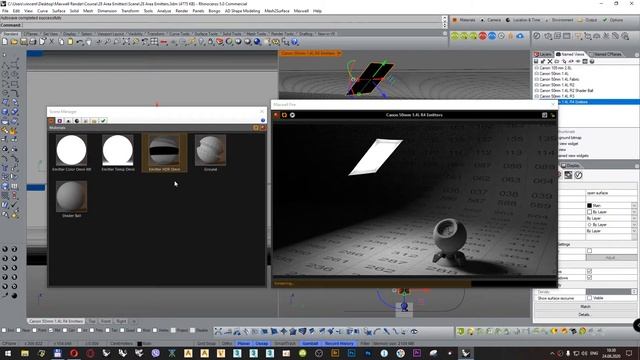Open the Mesh2Surface menu
The height and width of the screenshot is (360, 640).
click(x=277, y=11)
